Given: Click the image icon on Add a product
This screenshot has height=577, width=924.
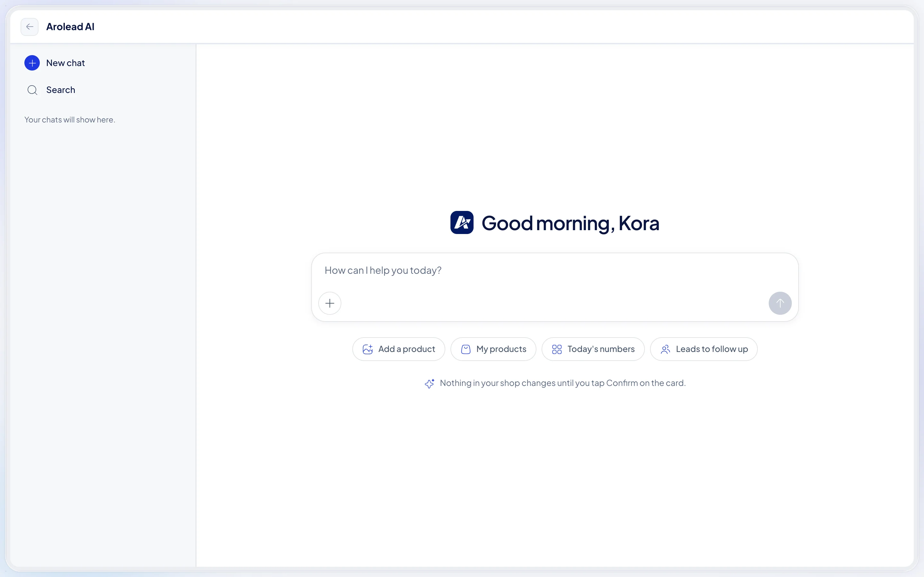Looking at the screenshot, I should coord(367,349).
